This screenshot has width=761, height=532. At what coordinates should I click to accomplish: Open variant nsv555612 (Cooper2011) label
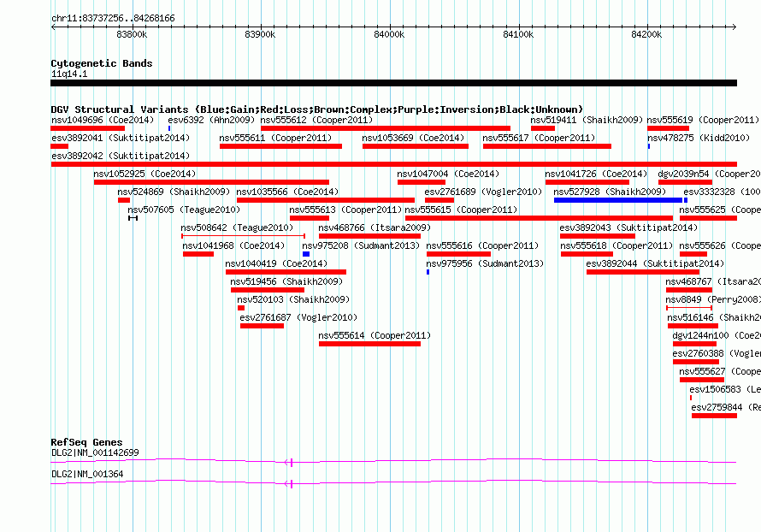[316, 120]
